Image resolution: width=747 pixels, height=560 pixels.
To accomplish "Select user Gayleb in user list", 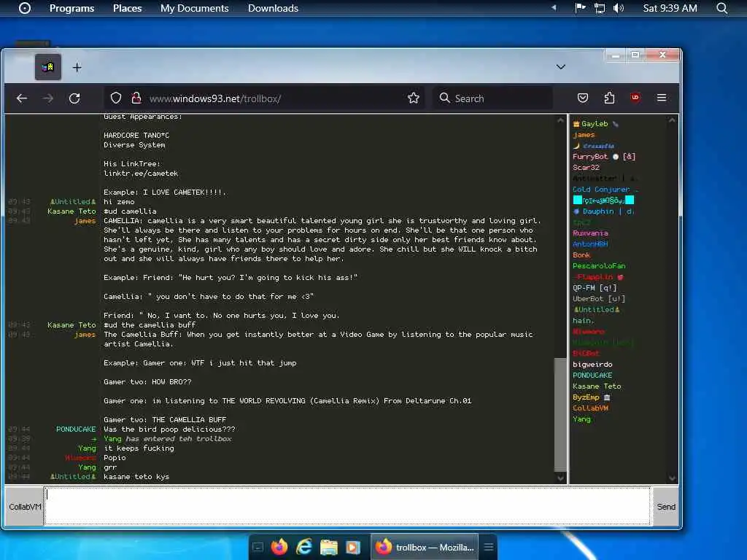I will click(x=595, y=124).
